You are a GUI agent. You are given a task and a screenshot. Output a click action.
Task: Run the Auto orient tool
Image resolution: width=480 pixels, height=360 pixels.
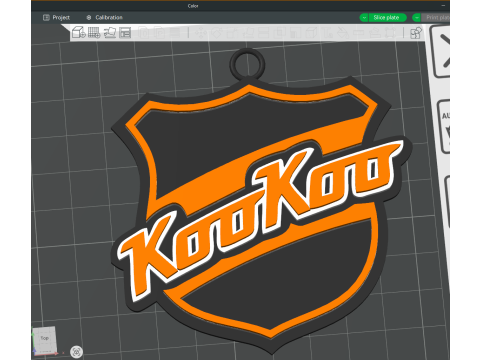(x=110, y=32)
